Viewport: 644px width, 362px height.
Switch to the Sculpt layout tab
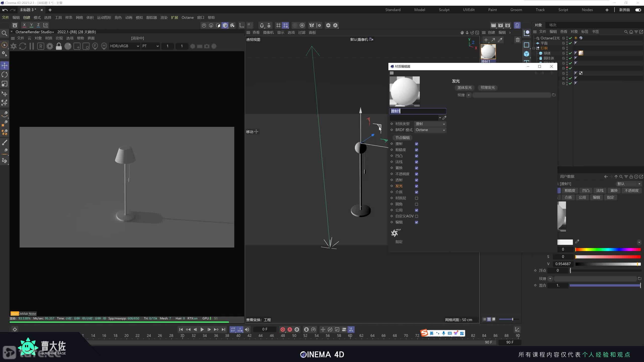tap(444, 10)
